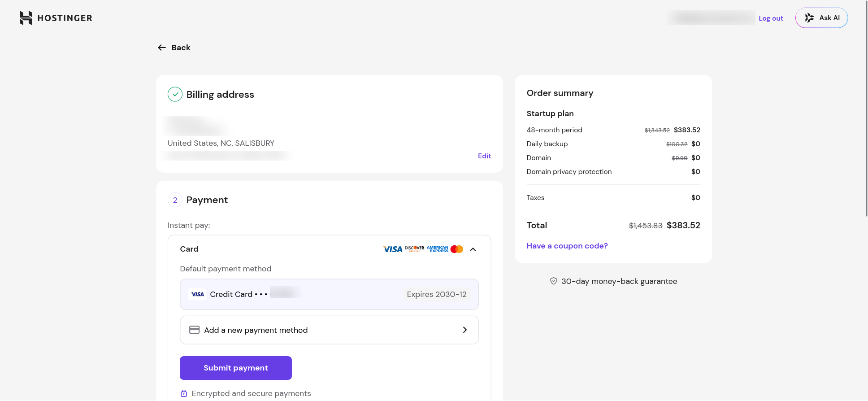Click the back arrow icon

162,48
